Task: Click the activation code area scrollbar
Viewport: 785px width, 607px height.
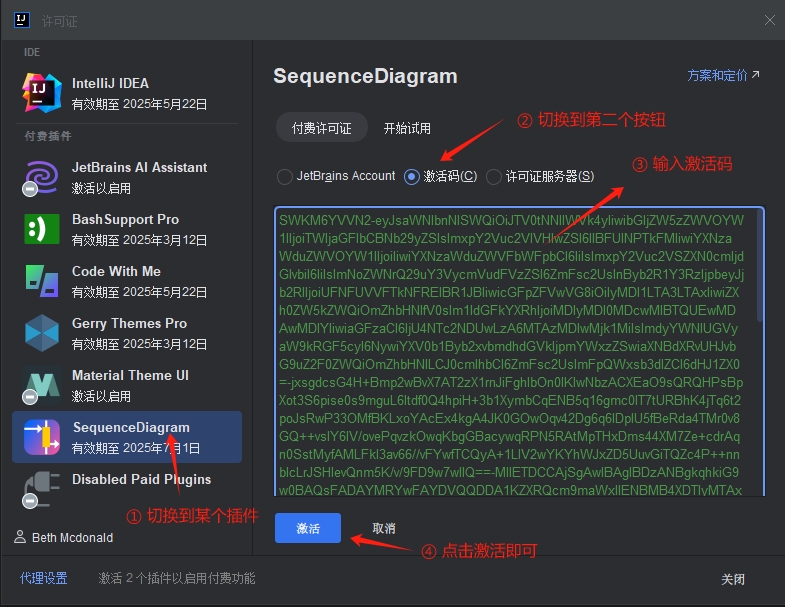Action: point(760,265)
